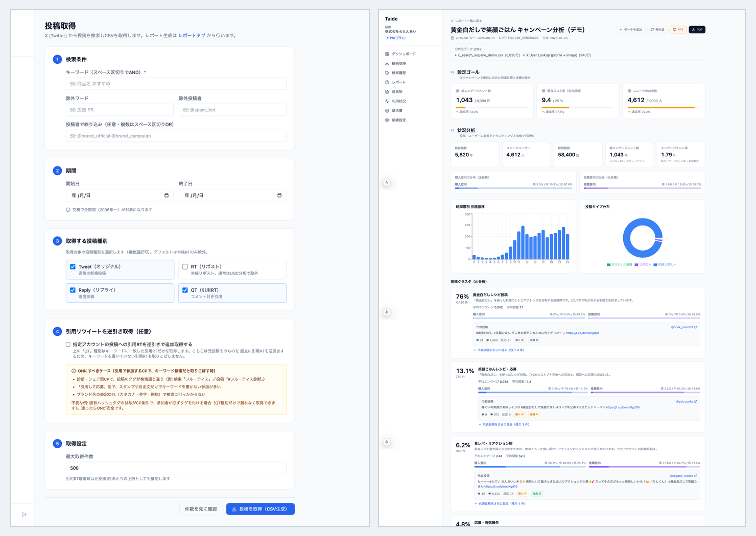
Task: Focus the キーワード search input field
Action: click(x=176, y=84)
